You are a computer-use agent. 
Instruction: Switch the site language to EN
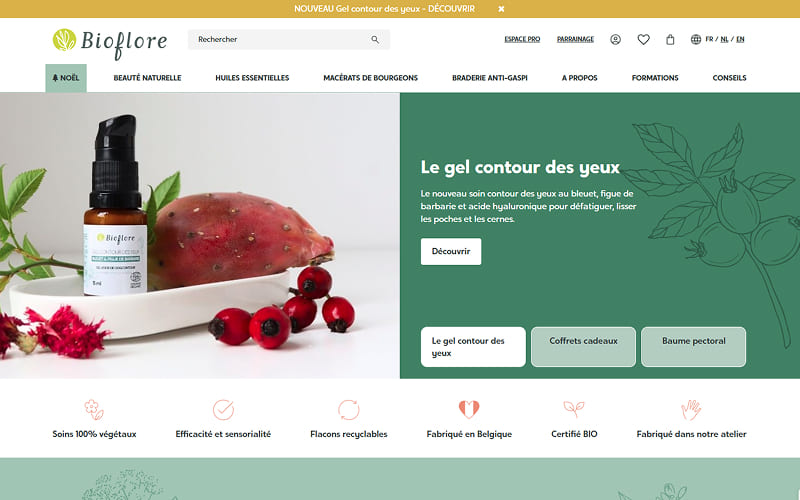pyautogui.click(x=740, y=39)
